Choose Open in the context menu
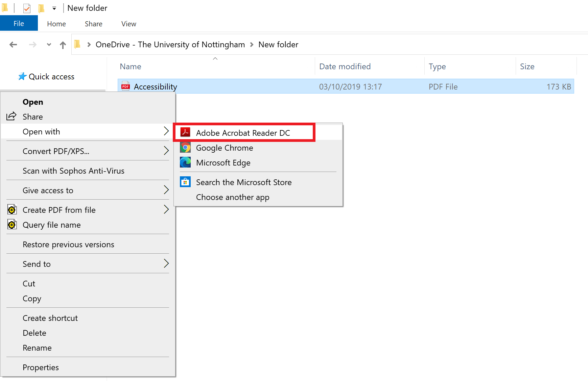The image size is (588, 381). pos(88,102)
